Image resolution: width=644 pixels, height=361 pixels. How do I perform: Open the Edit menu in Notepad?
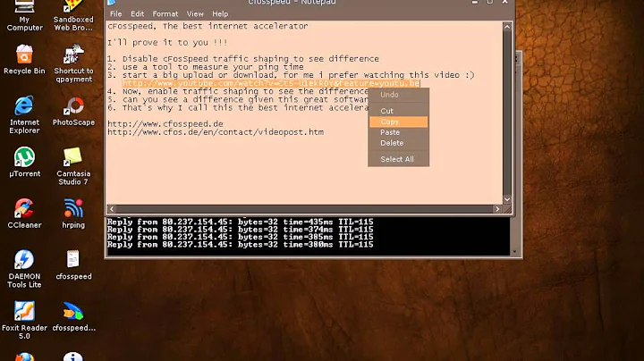(x=137, y=14)
